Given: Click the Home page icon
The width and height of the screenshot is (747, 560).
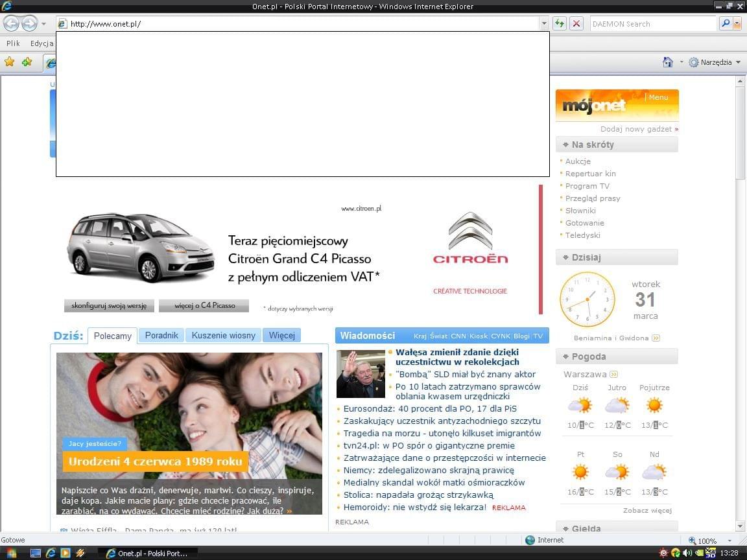Looking at the screenshot, I should pyautogui.click(x=667, y=62).
